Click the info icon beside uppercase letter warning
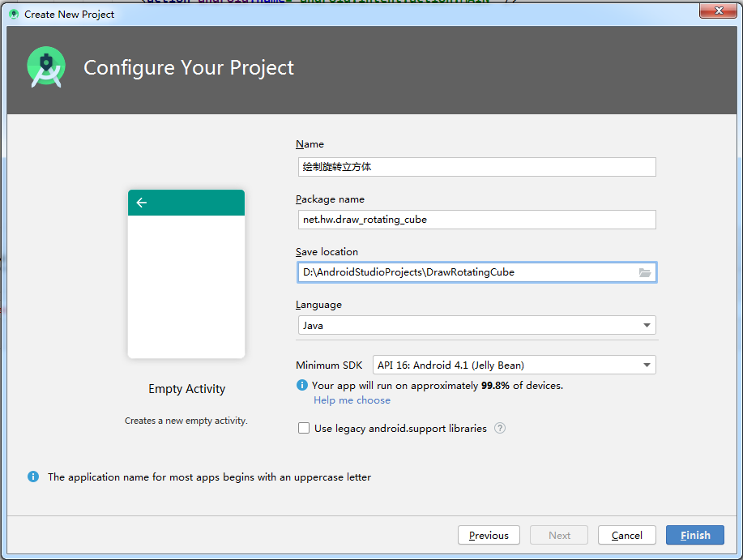 (x=33, y=477)
